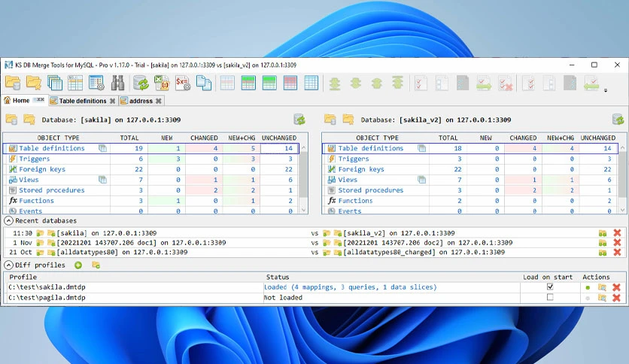Screen dimensions: 629x364
Task: Click checklist with right-pointing green merge arrow
Action: click(x=484, y=83)
